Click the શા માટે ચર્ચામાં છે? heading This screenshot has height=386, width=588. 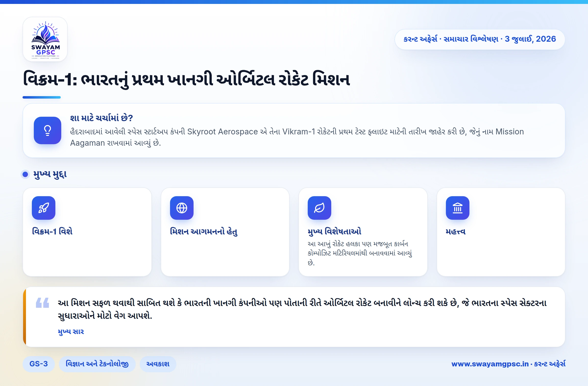(x=101, y=118)
